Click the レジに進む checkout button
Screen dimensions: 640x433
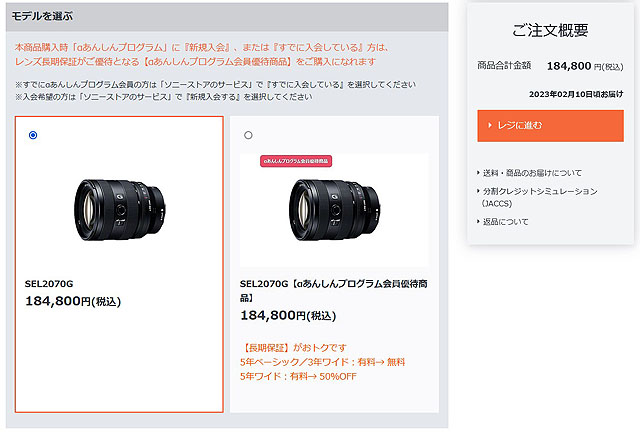click(550, 126)
